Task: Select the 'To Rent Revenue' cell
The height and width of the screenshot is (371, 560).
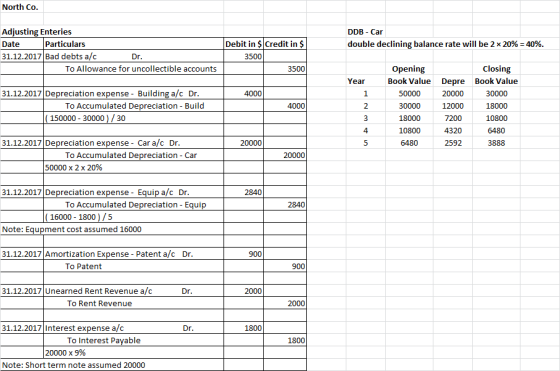Action: (134, 303)
